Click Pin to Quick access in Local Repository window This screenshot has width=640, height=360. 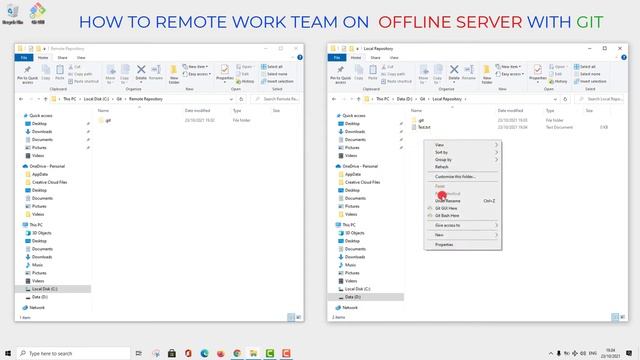point(340,74)
